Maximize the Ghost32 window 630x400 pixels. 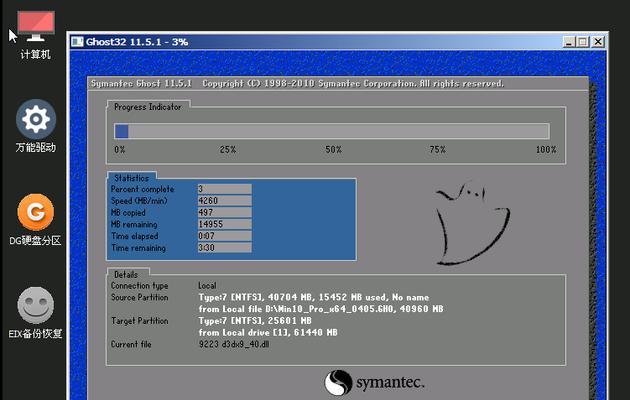583,42
